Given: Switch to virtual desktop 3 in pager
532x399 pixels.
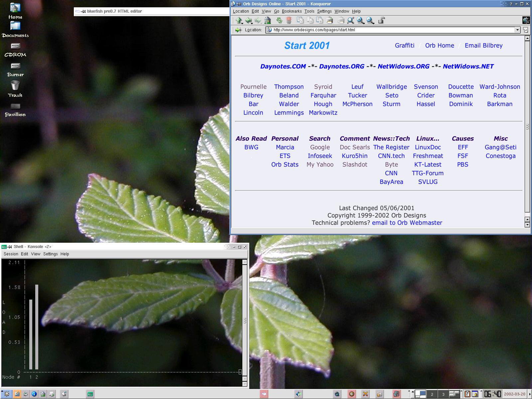Looking at the screenshot, I should (x=443, y=394).
